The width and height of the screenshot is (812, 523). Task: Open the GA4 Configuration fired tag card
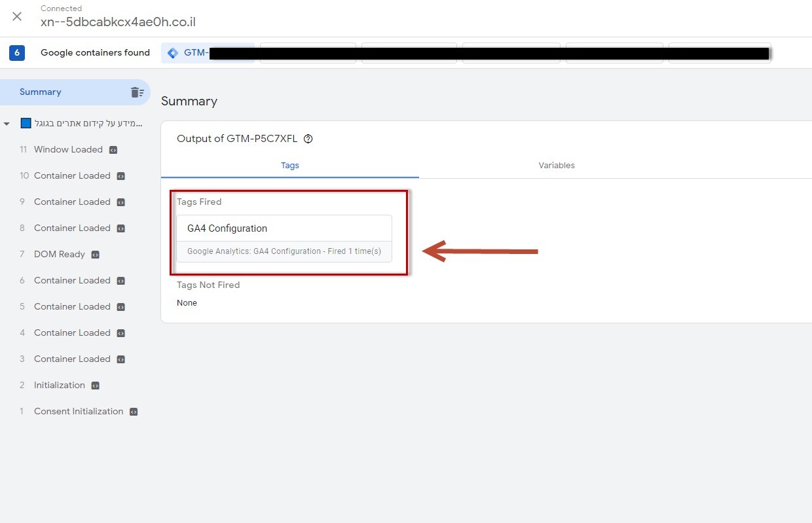(x=284, y=239)
